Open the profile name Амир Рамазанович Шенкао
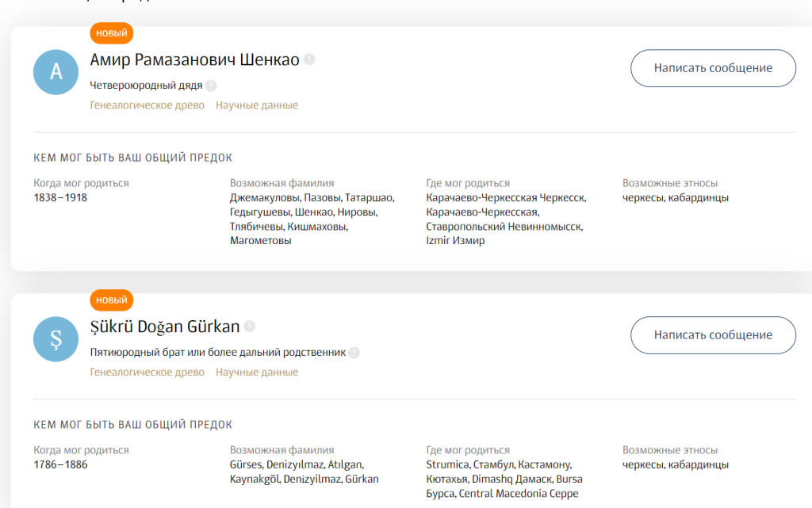 coord(194,60)
